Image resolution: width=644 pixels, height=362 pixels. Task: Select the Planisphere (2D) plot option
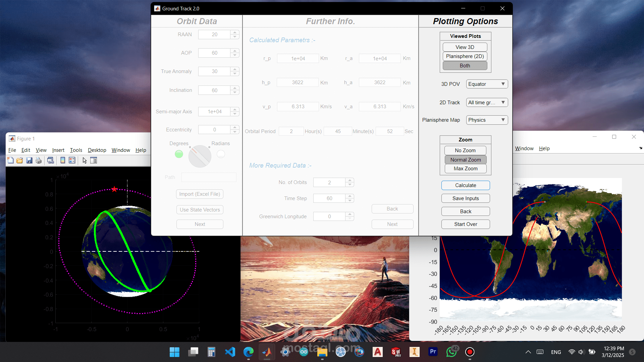tap(465, 56)
